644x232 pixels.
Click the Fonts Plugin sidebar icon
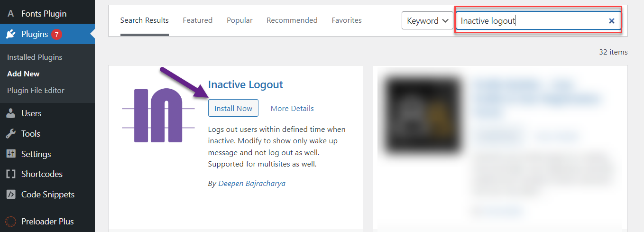click(x=11, y=14)
